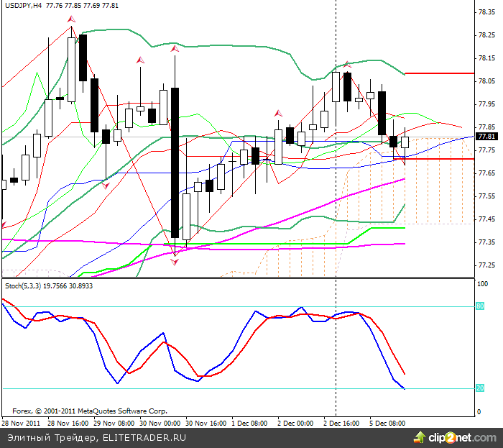Select the lower red horizontal line near 77.71
Image resolution: width=503 pixels, height=448 pixels.
pos(438,158)
